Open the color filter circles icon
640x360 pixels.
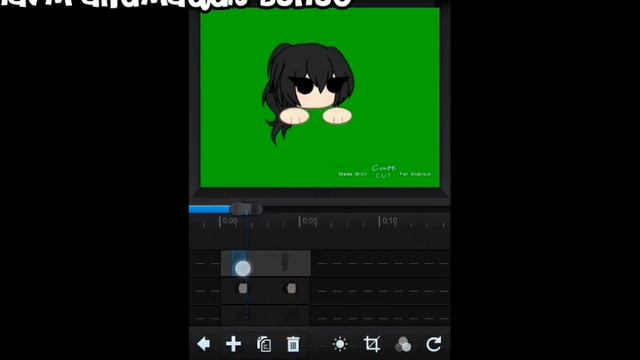[403, 344]
